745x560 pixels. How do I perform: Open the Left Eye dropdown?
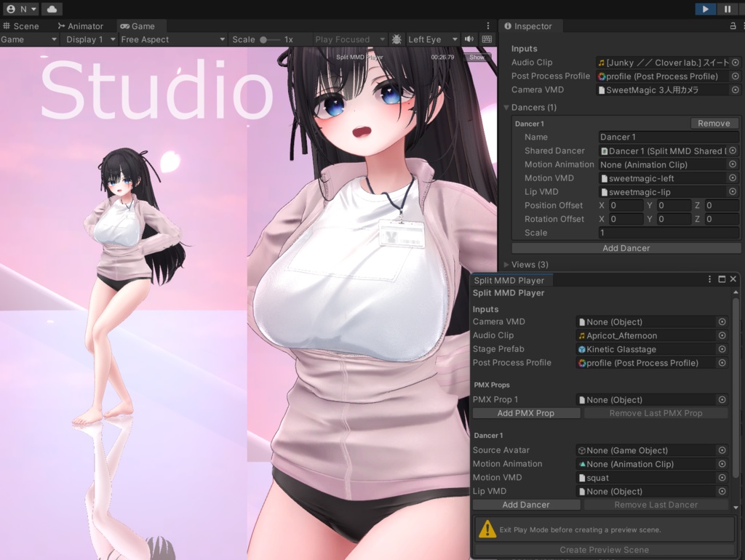coord(432,39)
